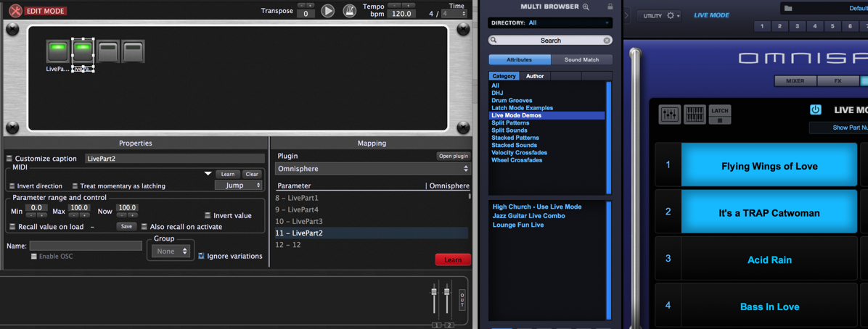Click the keyboard split icon in Live Mode
This screenshot has height=329, width=868.
click(x=695, y=114)
